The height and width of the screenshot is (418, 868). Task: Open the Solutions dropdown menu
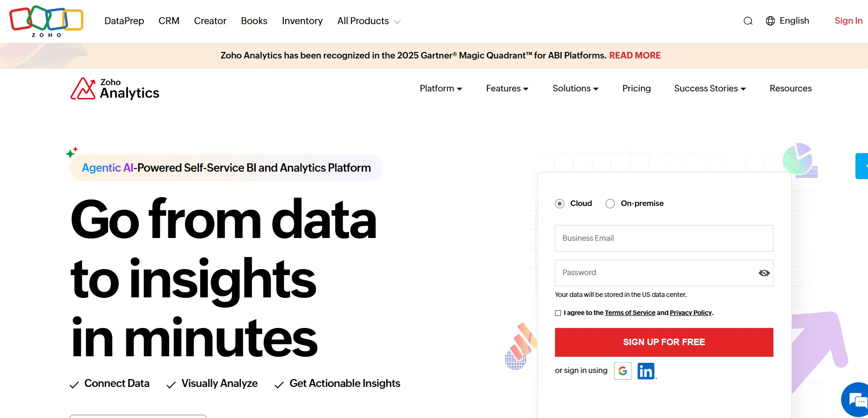click(x=575, y=88)
